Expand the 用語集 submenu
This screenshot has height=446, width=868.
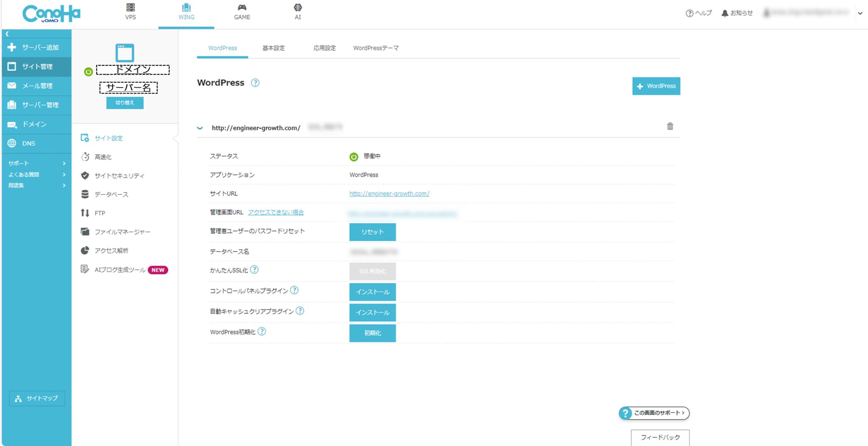[x=37, y=185]
